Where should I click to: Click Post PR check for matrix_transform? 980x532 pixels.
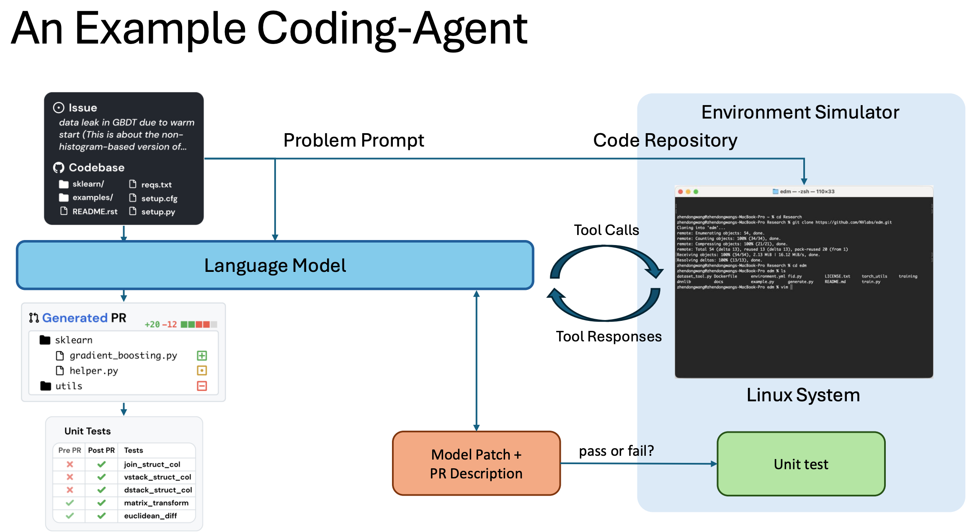101,503
